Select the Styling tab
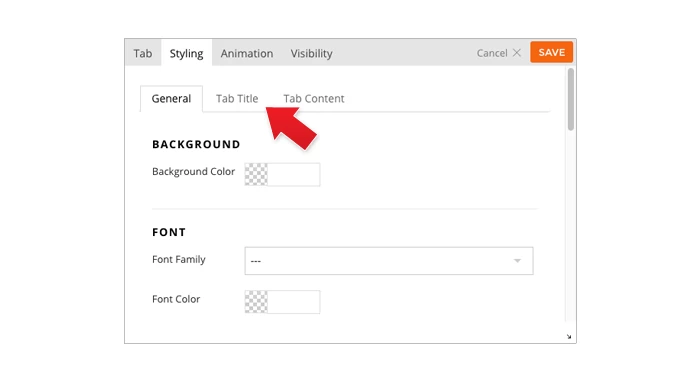 (x=186, y=53)
